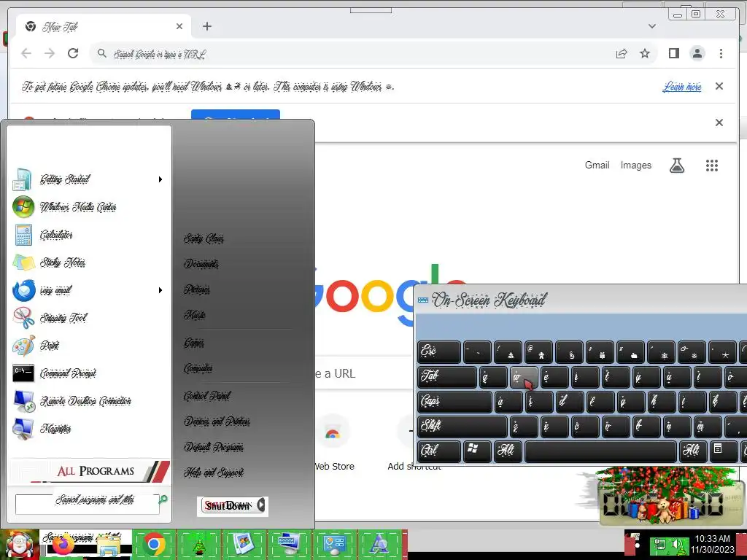This screenshot has height=560, width=747.
Task: Open a new tab with plus button
Action: pos(206,26)
